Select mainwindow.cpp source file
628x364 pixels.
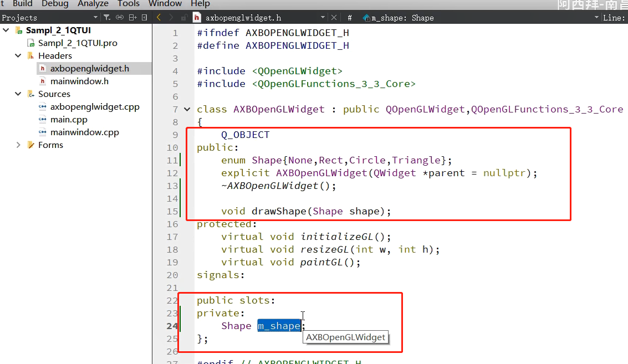pyautogui.click(x=84, y=132)
